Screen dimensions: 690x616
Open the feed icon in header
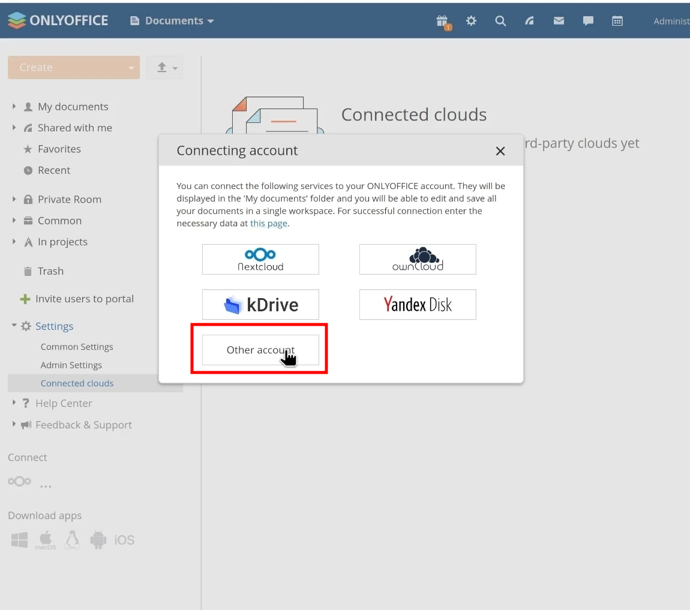coord(529,20)
